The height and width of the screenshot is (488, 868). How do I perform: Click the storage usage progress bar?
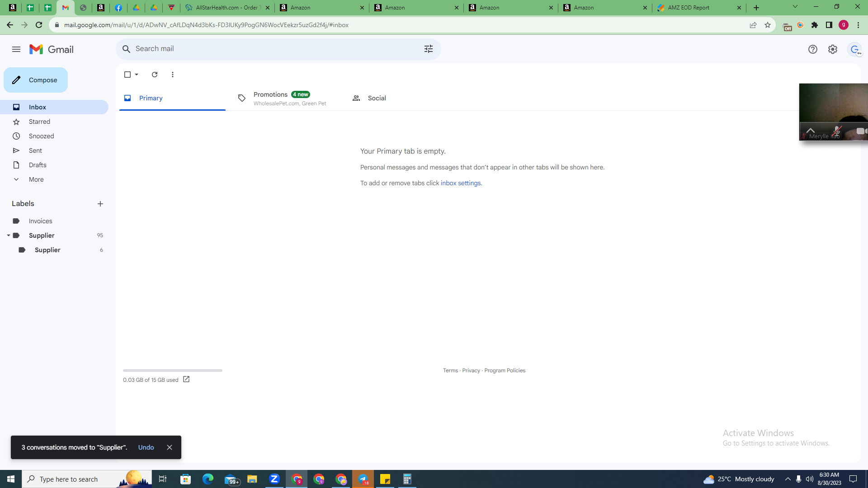pyautogui.click(x=173, y=371)
